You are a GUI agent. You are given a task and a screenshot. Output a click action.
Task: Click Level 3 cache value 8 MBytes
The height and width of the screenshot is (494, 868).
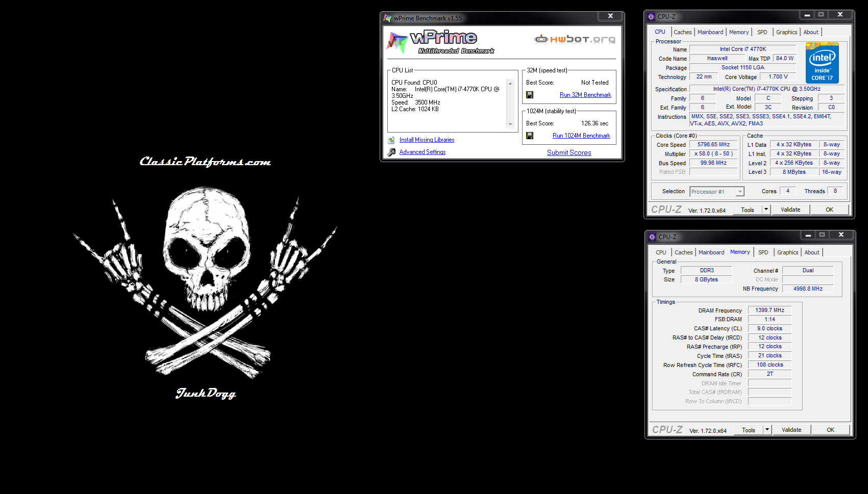click(794, 172)
